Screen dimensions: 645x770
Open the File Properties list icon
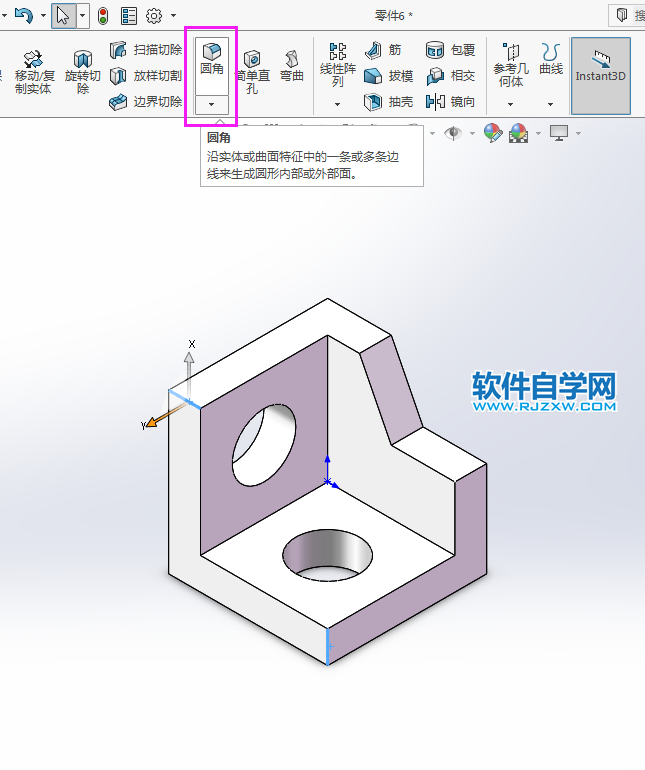[x=129, y=16]
